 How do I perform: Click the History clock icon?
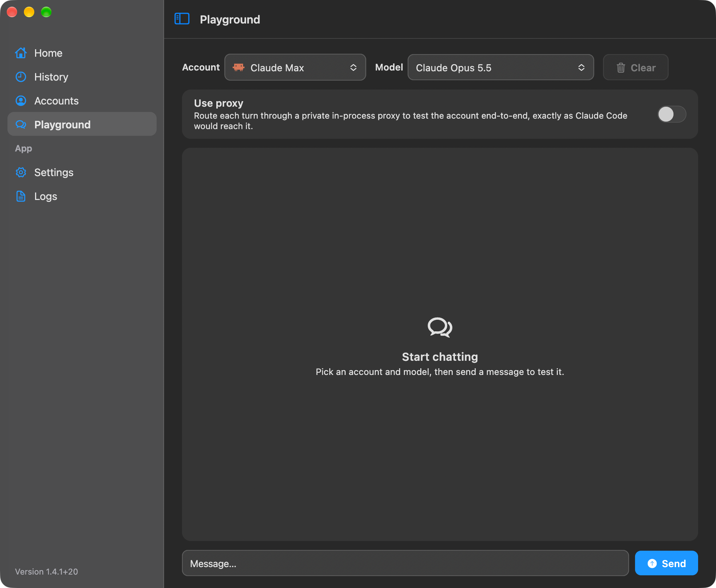[x=21, y=77]
